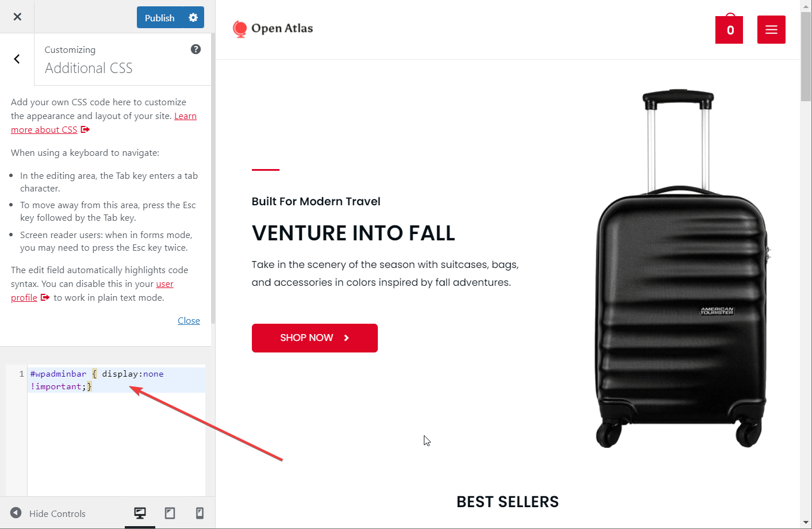The image size is (812, 529).
Task: Open Publish settings via the gear icon
Action: pyautogui.click(x=193, y=17)
